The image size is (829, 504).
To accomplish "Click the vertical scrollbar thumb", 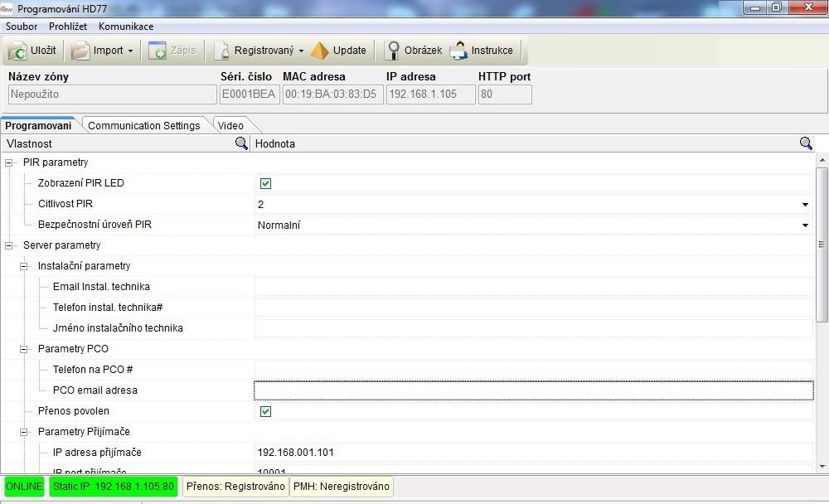I will pos(821,245).
